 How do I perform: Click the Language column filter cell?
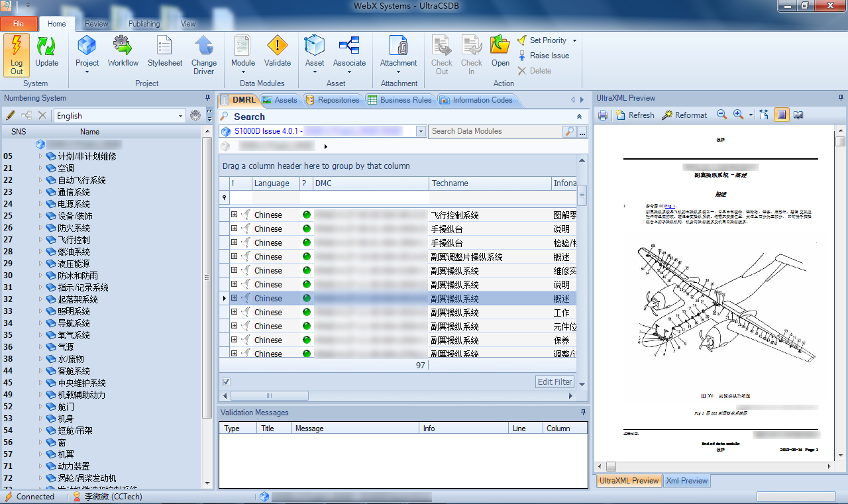(x=276, y=197)
